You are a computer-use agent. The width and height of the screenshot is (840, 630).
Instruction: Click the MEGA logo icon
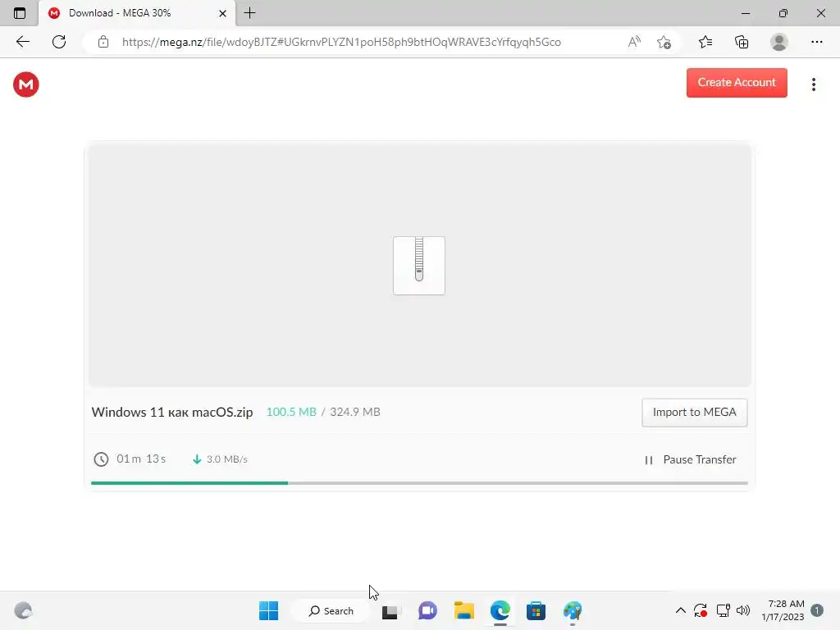click(25, 84)
